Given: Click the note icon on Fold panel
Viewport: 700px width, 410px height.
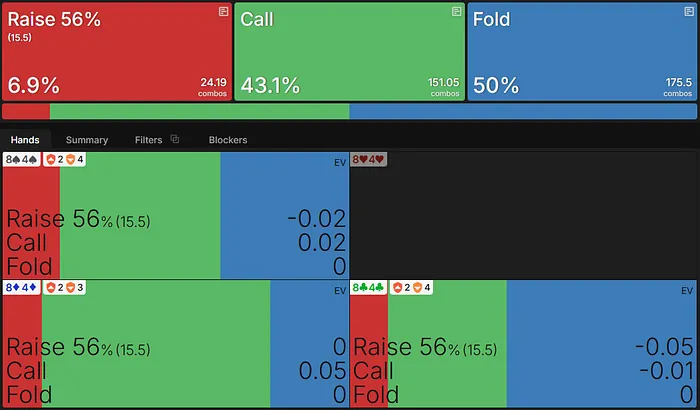Looking at the screenshot, I should point(688,11).
